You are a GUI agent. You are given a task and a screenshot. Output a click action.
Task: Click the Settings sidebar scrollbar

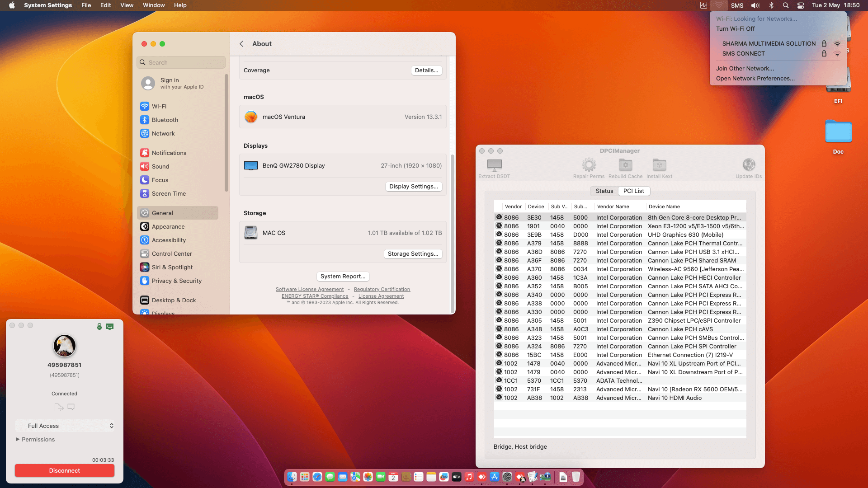(x=226, y=133)
